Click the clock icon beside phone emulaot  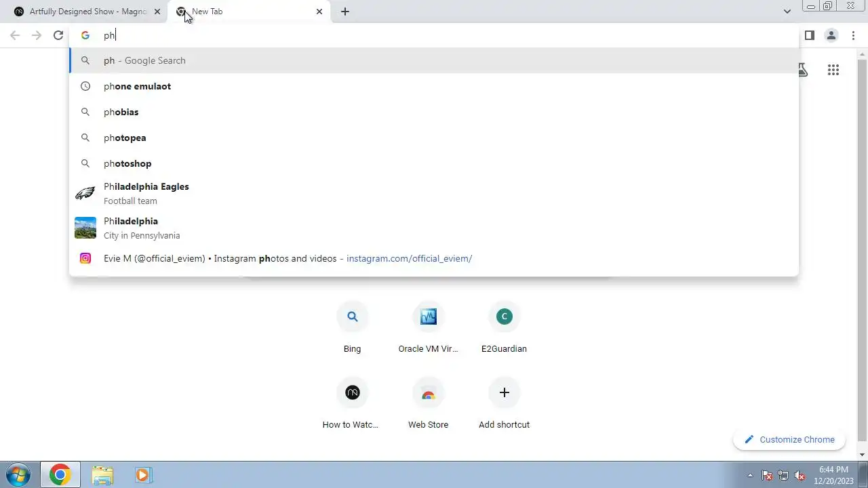85,86
